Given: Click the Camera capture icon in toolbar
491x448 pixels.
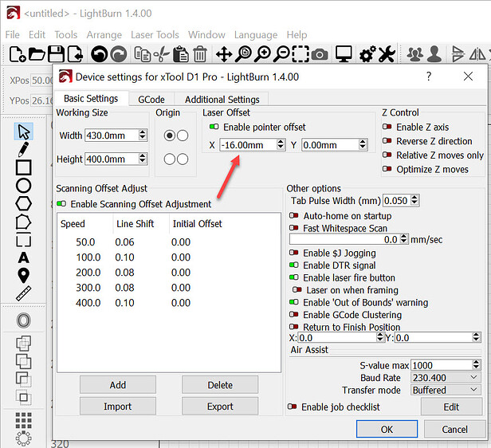Looking at the screenshot, I should 320,54.
